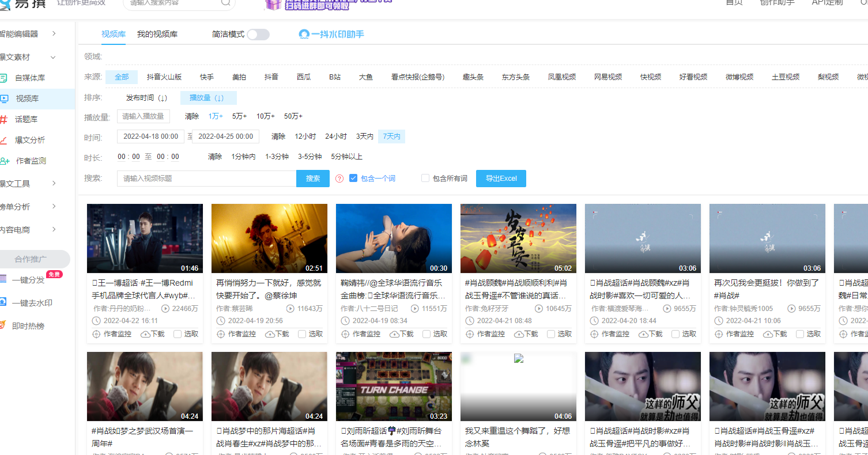Click author monitor icon on 蔡徐坤 video card

tap(221, 334)
